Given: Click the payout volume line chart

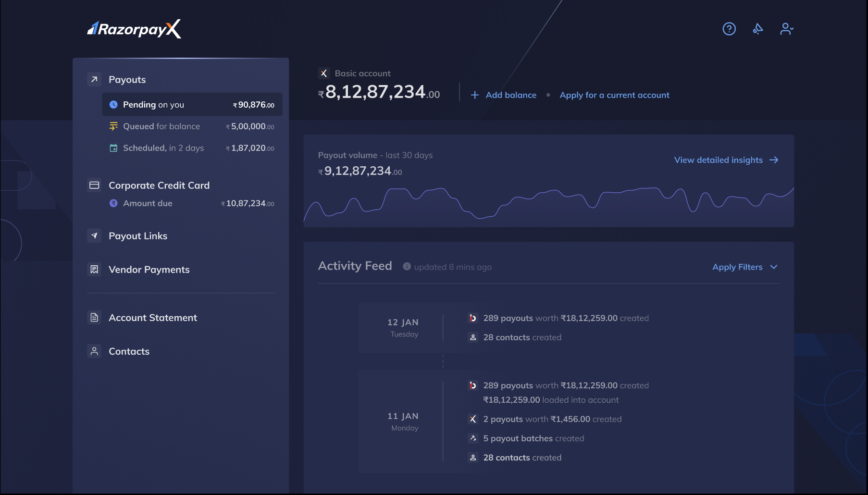Looking at the screenshot, I should 549,203.
